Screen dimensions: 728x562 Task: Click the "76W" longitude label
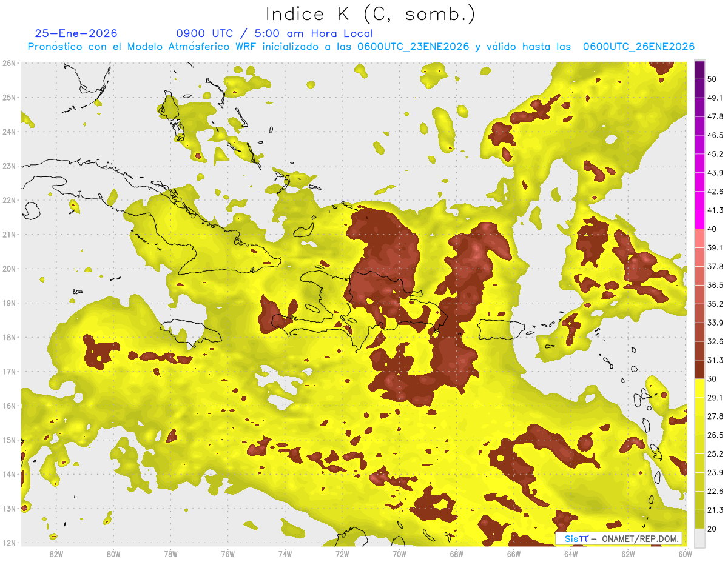(228, 554)
